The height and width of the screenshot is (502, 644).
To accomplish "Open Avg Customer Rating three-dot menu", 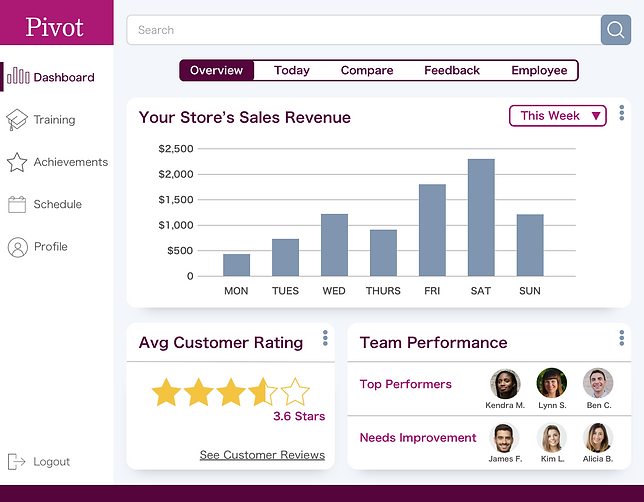I will (x=325, y=338).
